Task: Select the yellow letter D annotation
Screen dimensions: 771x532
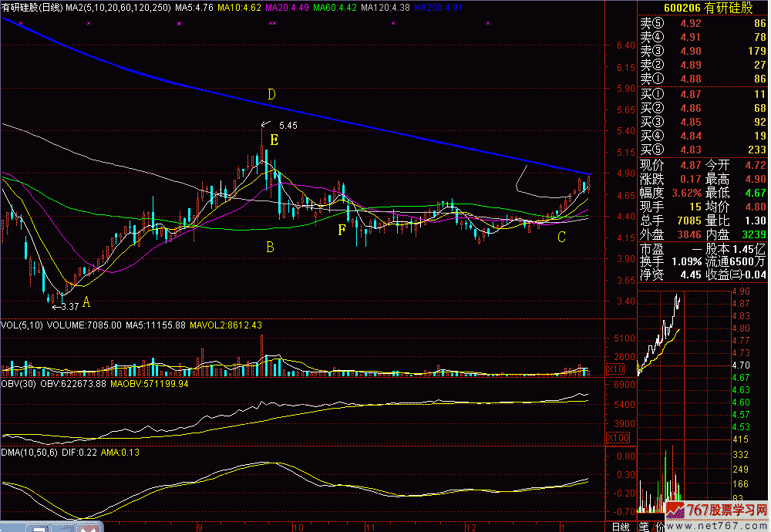Action: (271, 94)
